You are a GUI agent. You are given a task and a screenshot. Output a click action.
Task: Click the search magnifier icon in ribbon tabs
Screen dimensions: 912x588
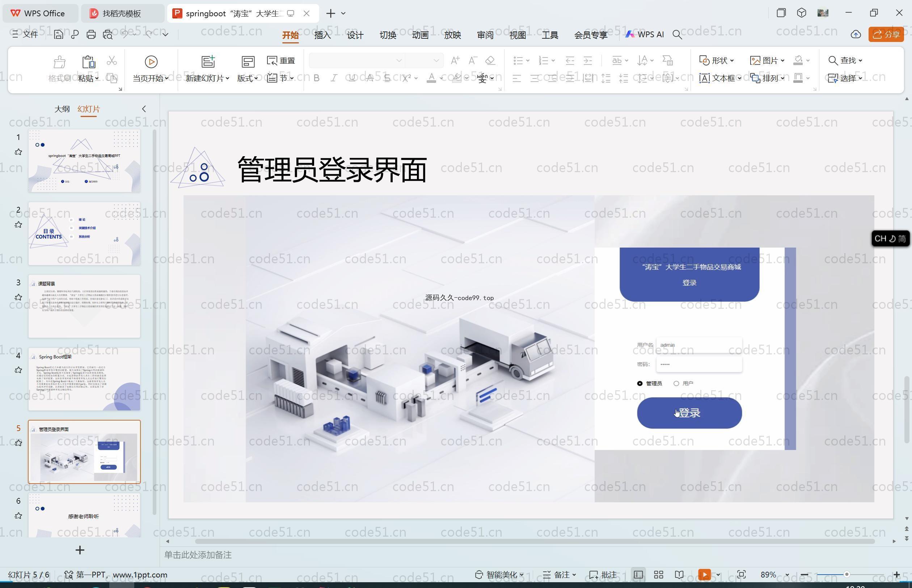[x=677, y=35]
